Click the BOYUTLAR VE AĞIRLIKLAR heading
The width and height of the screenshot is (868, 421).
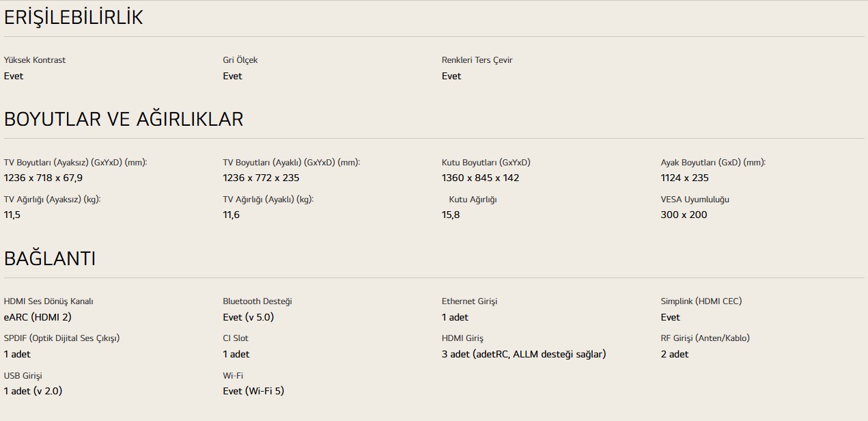124,119
